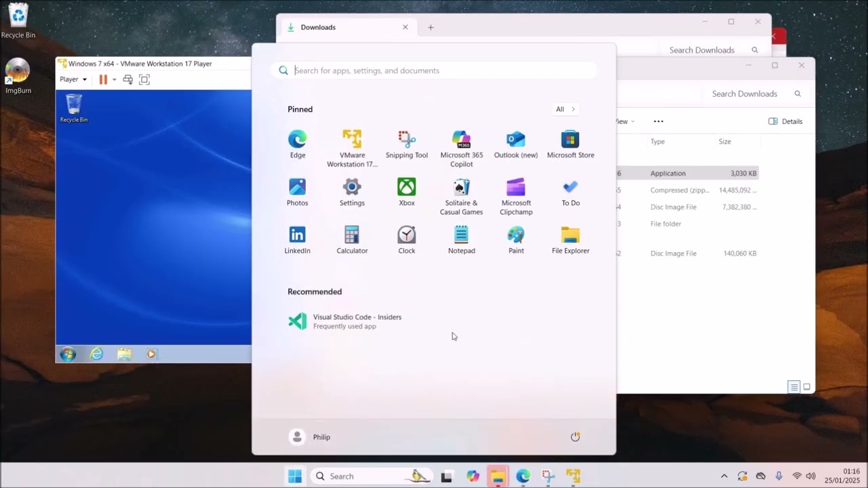Open Windows Media Player in Windows 7 taskbar
Screen dimensions: 868x488
(151, 354)
